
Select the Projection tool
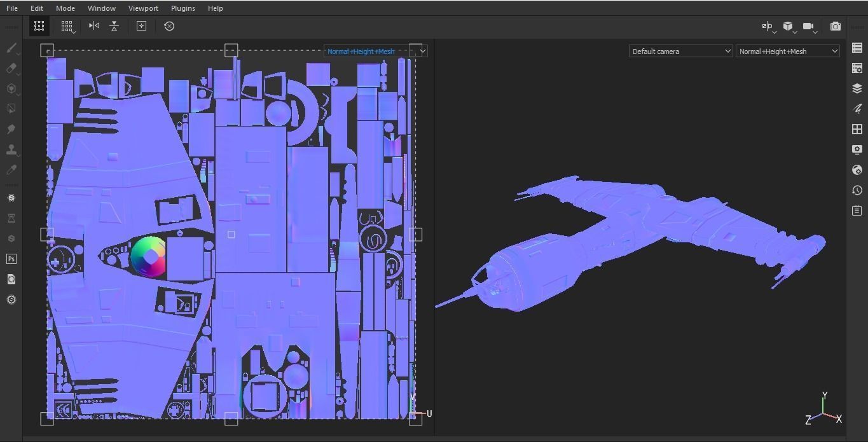(11, 88)
